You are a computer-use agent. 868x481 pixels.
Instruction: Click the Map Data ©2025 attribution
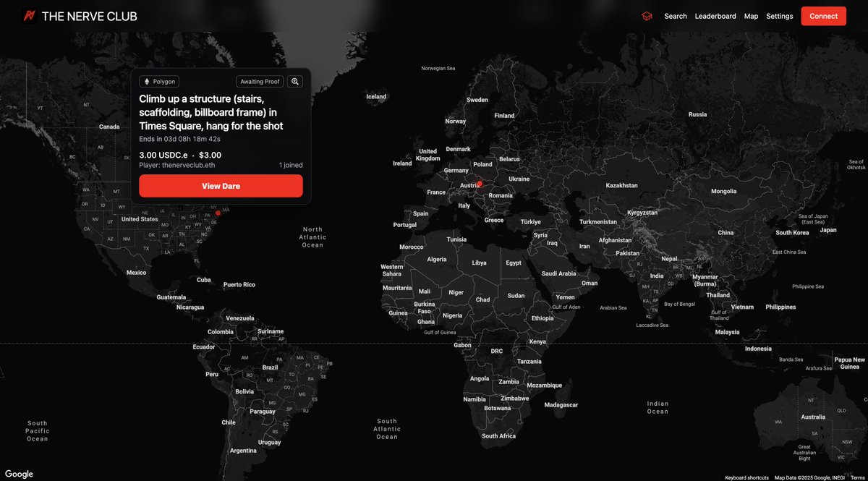click(x=809, y=477)
